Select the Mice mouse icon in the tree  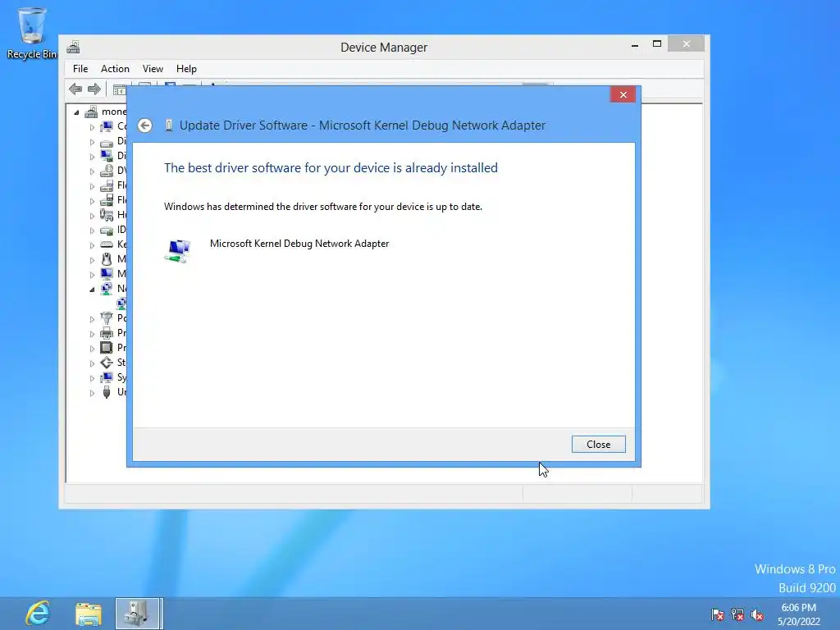[107, 259]
